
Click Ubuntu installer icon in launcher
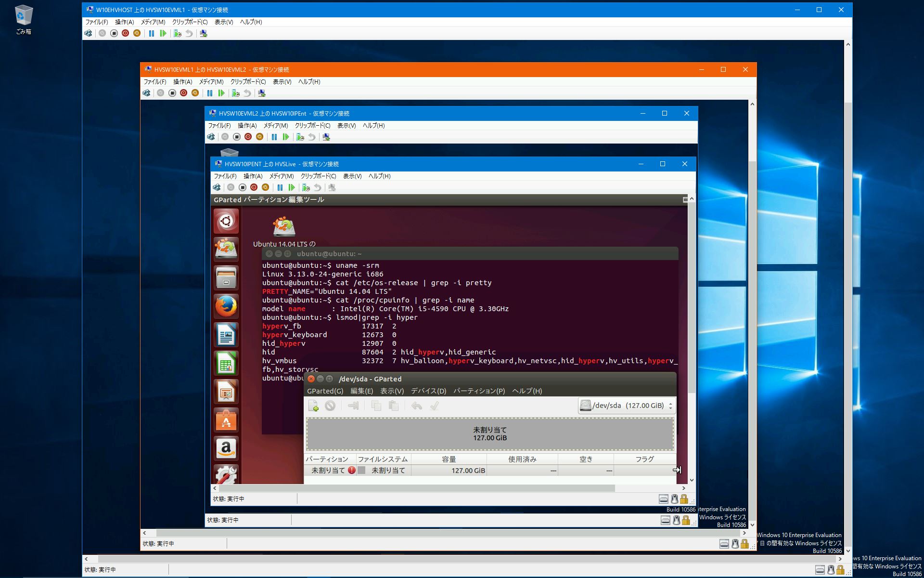[x=226, y=250]
